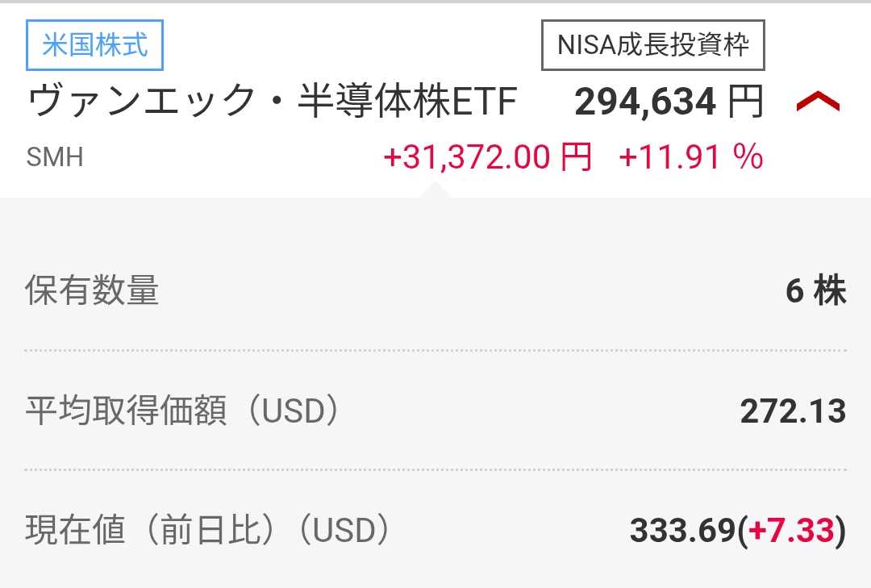Click the 6 株 holdings quantity
Image resolution: width=871 pixels, height=588 pixels.
815,290
